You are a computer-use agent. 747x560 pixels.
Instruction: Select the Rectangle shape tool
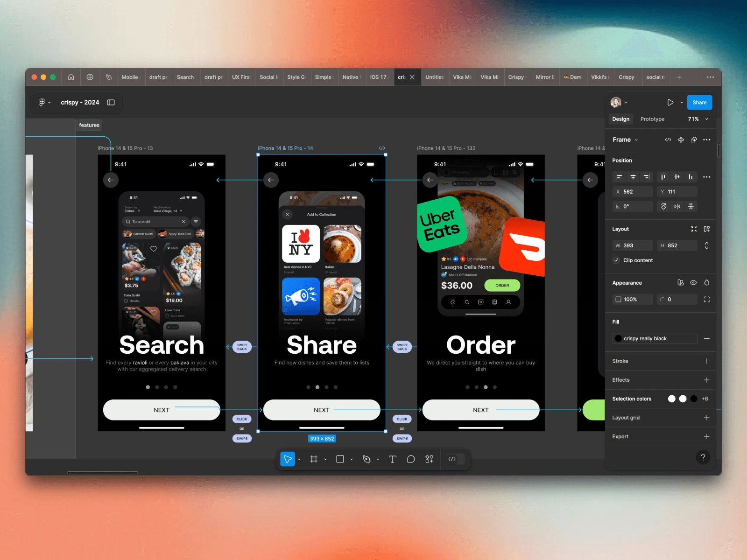340,459
